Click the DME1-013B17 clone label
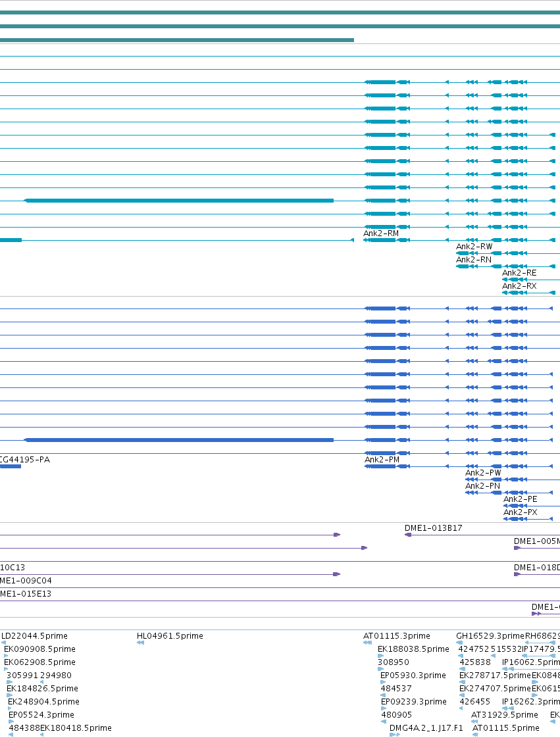 [x=433, y=528]
